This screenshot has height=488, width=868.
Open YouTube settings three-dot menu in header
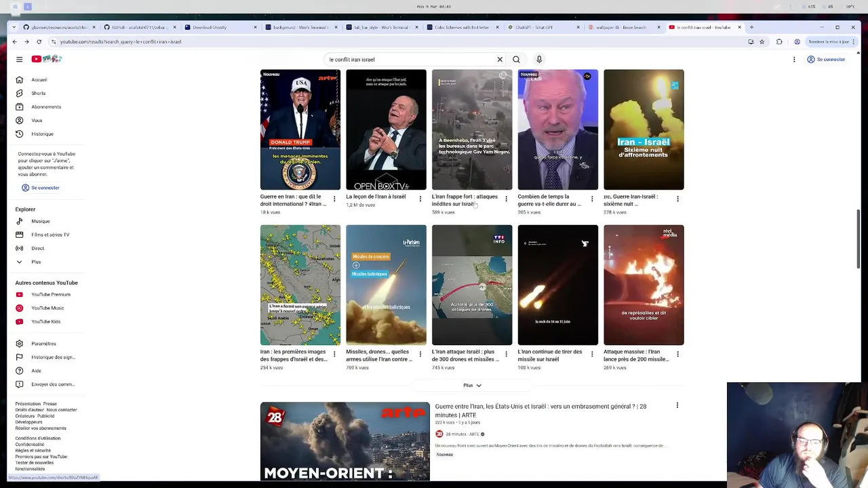[794, 60]
